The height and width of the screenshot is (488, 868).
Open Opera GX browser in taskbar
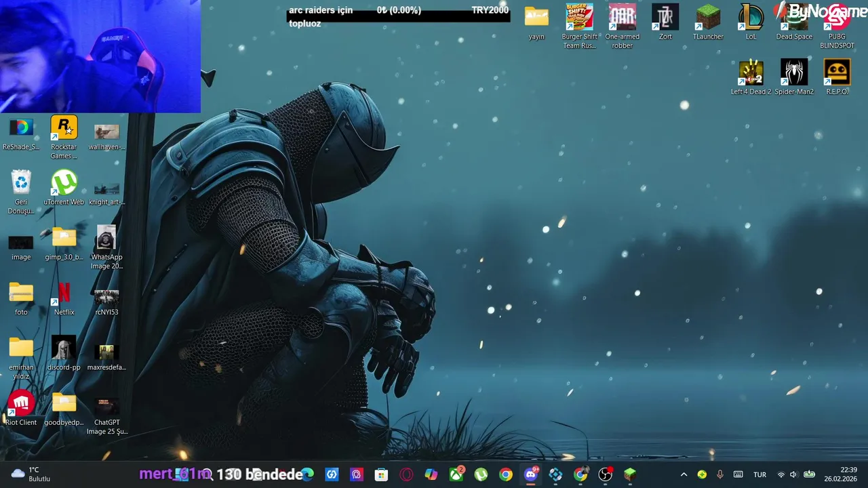tap(406, 474)
